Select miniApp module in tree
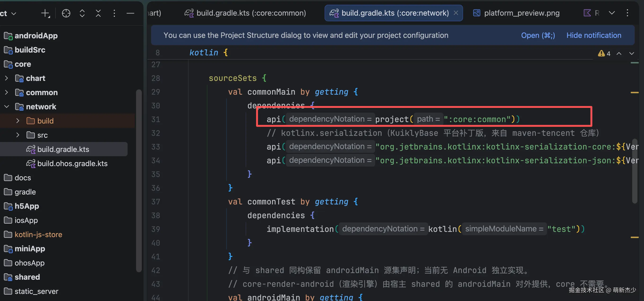 click(25, 249)
